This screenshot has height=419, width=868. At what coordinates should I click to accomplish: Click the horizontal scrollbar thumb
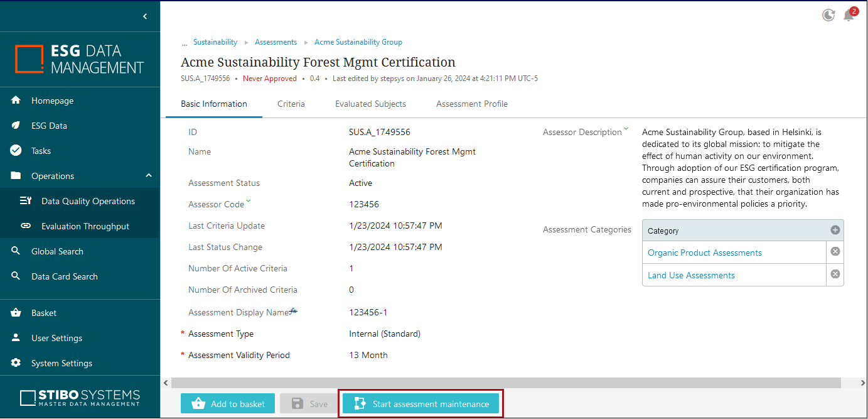505,383
